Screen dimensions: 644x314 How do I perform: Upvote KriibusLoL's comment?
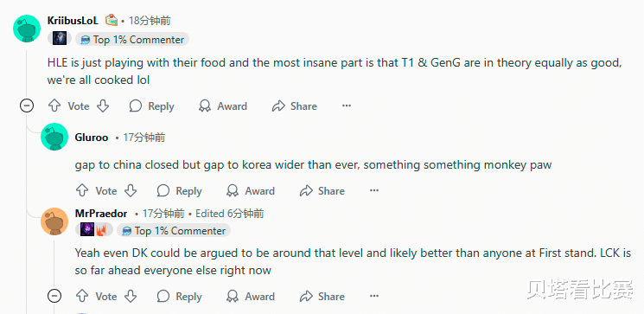coord(54,106)
